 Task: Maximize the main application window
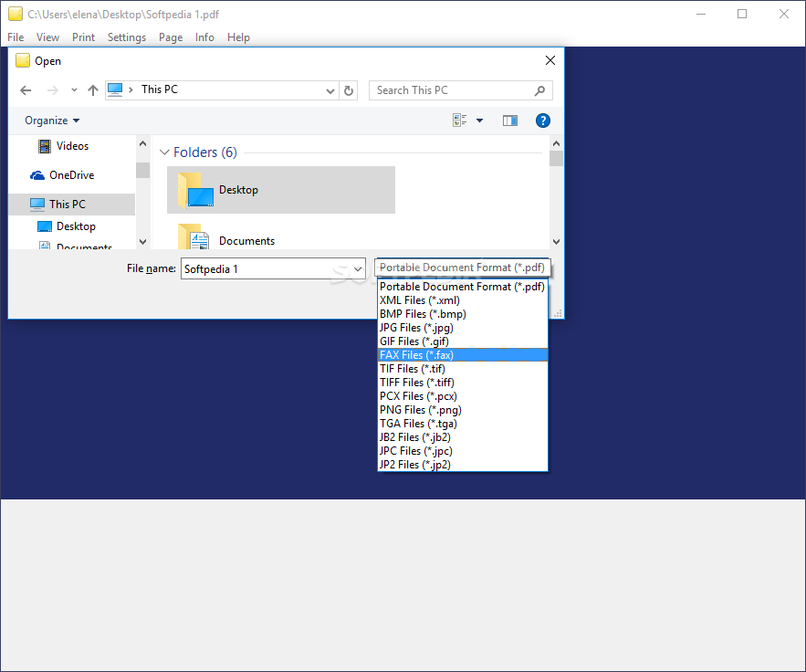pyautogui.click(x=742, y=14)
